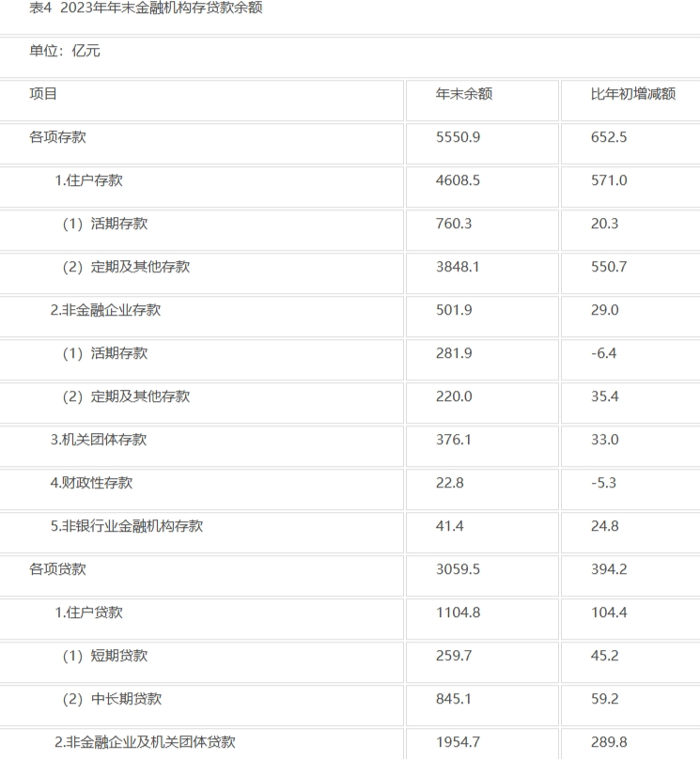The image size is (700, 759).
Task: Select the negative value -6.4
Action: pos(603,353)
